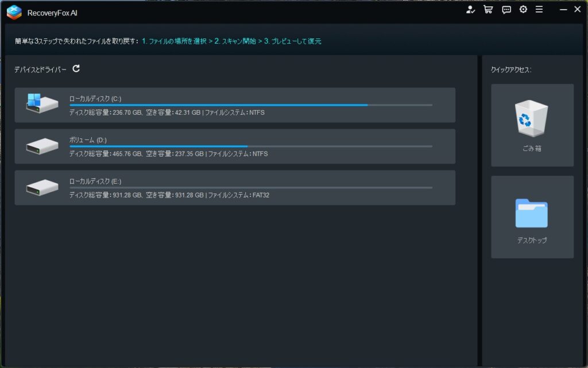
Task: Click step link 2. スキャン開始
Action: (235, 41)
